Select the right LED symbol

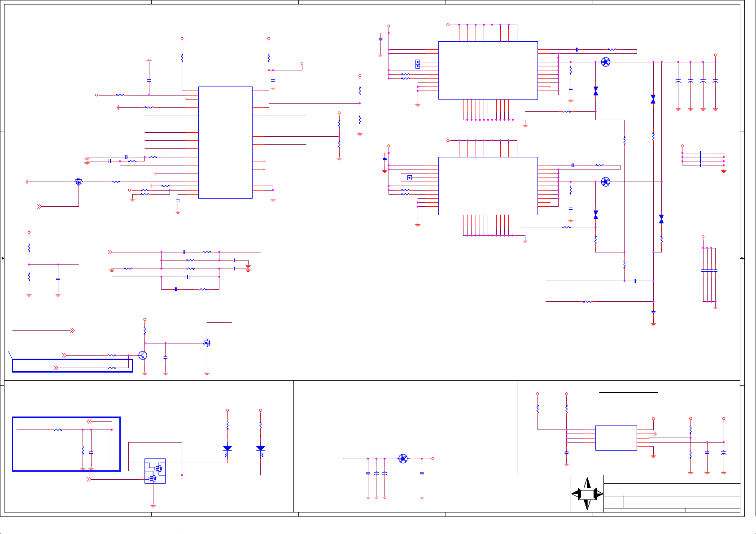coord(260,450)
